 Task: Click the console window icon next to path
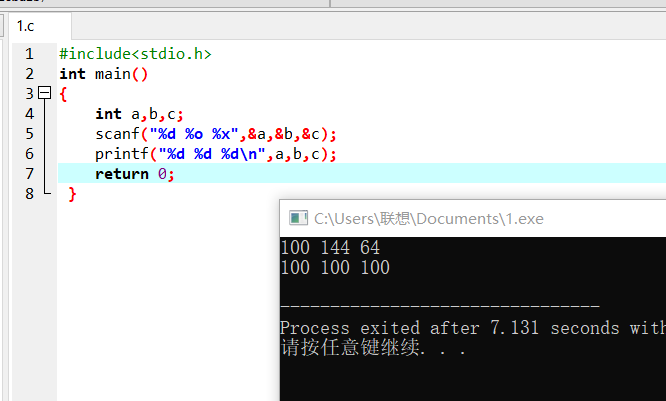click(298, 218)
